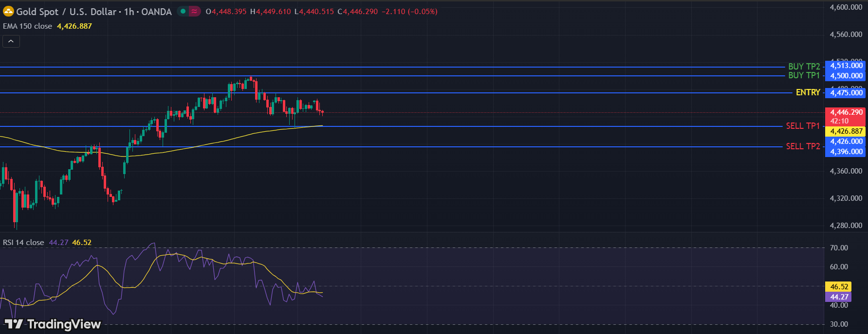The width and height of the screenshot is (868, 334).
Task: Click the 4,396.000 price tag on axis
Action: point(846,152)
